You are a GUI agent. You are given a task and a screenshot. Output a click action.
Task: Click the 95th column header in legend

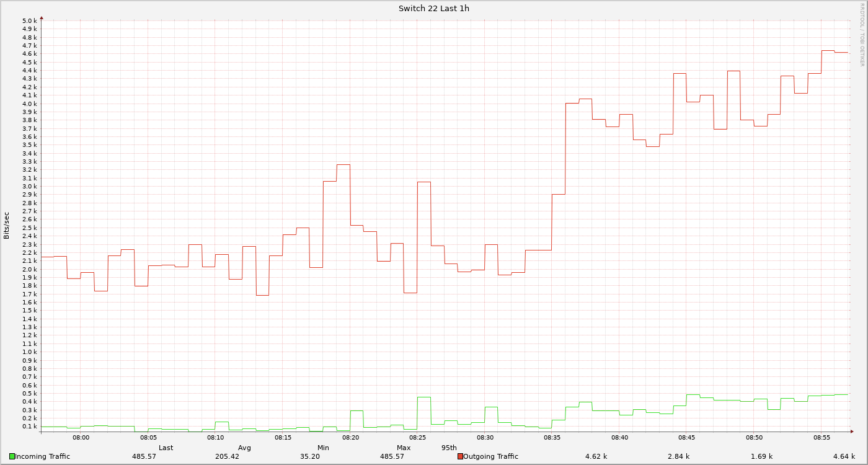[449, 448]
